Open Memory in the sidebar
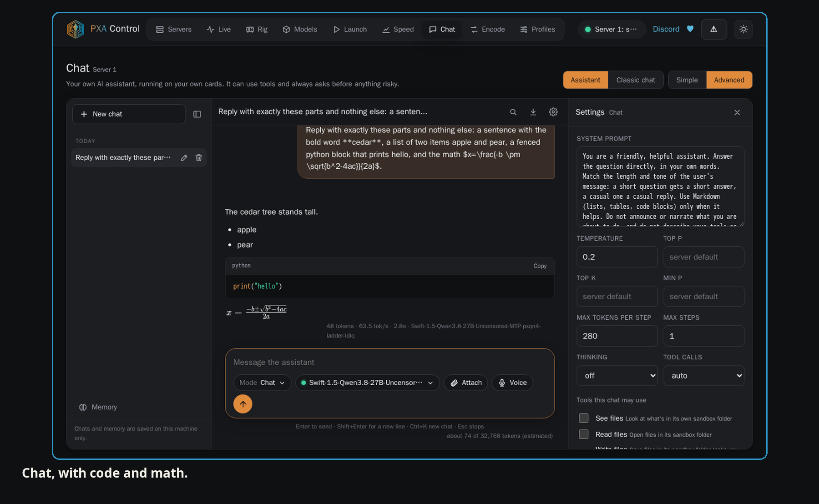The width and height of the screenshot is (819, 504). pos(98,407)
